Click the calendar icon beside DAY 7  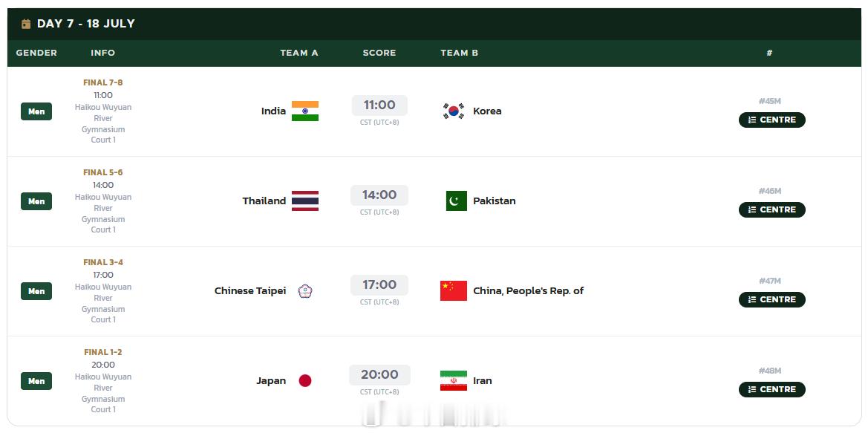pyautogui.click(x=25, y=24)
